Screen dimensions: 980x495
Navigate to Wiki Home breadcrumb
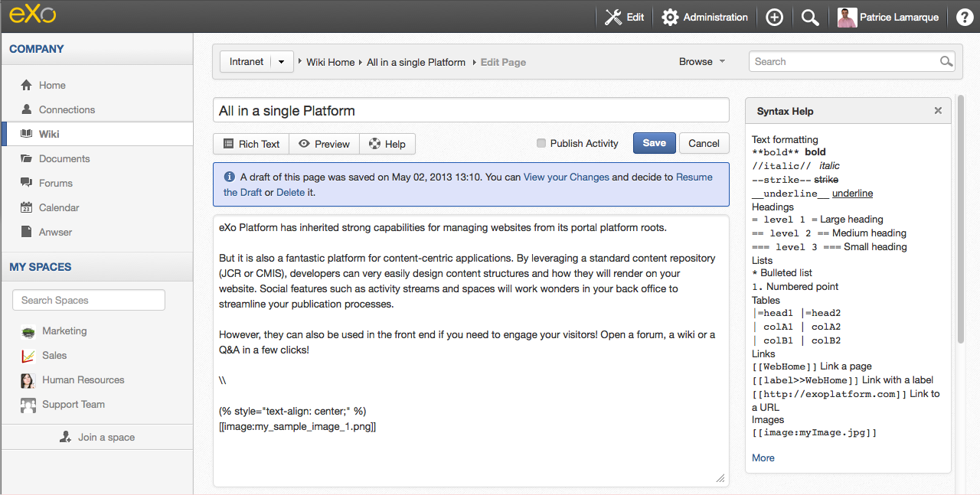click(331, 62)
